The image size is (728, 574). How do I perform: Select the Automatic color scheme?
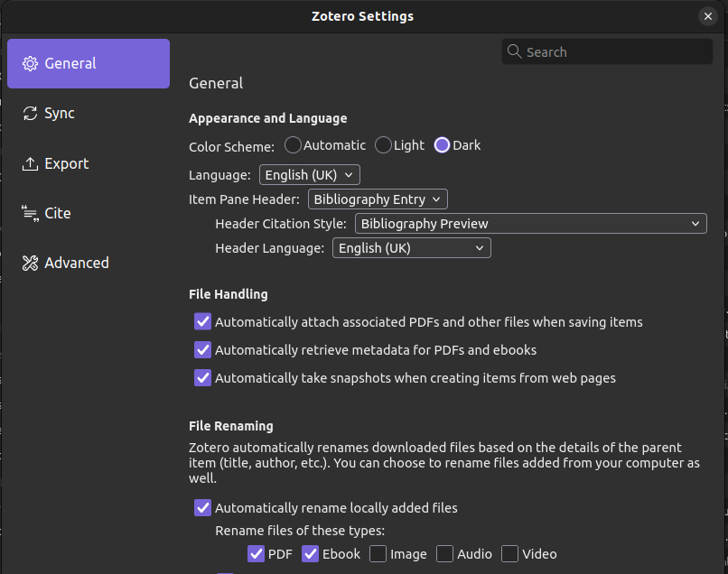point(294,145)
